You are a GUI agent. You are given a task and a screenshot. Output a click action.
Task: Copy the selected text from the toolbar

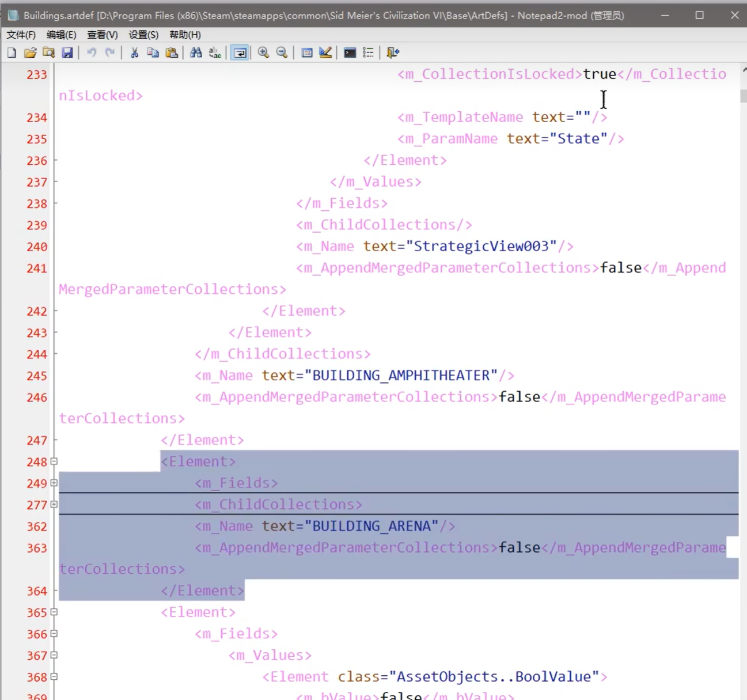153,53
